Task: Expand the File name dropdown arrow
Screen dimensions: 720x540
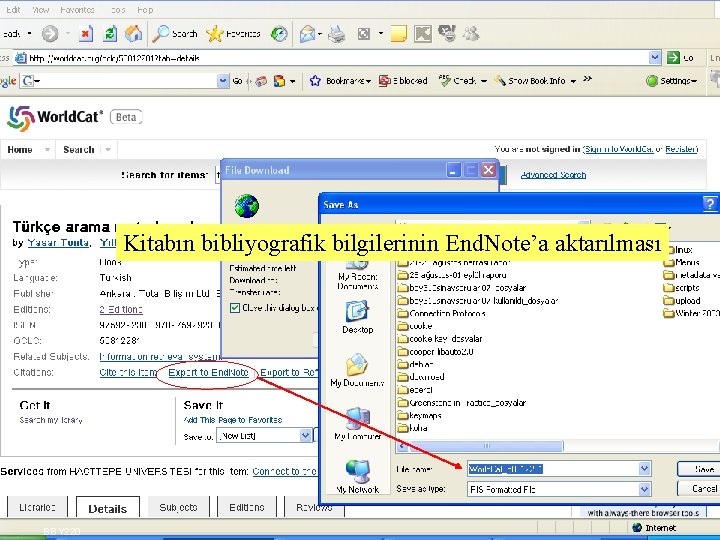Action: click(x=644, y=469)
